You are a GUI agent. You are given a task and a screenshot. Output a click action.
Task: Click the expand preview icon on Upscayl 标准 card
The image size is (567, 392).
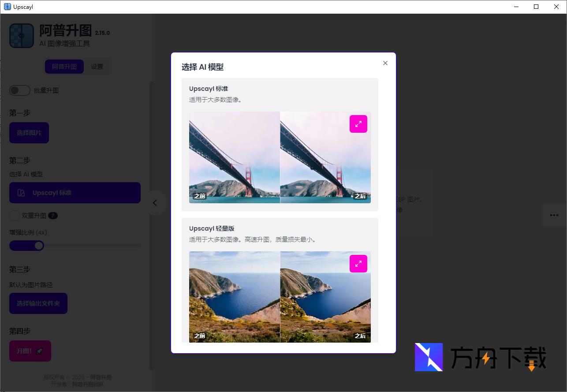click(x=358, y=124)
